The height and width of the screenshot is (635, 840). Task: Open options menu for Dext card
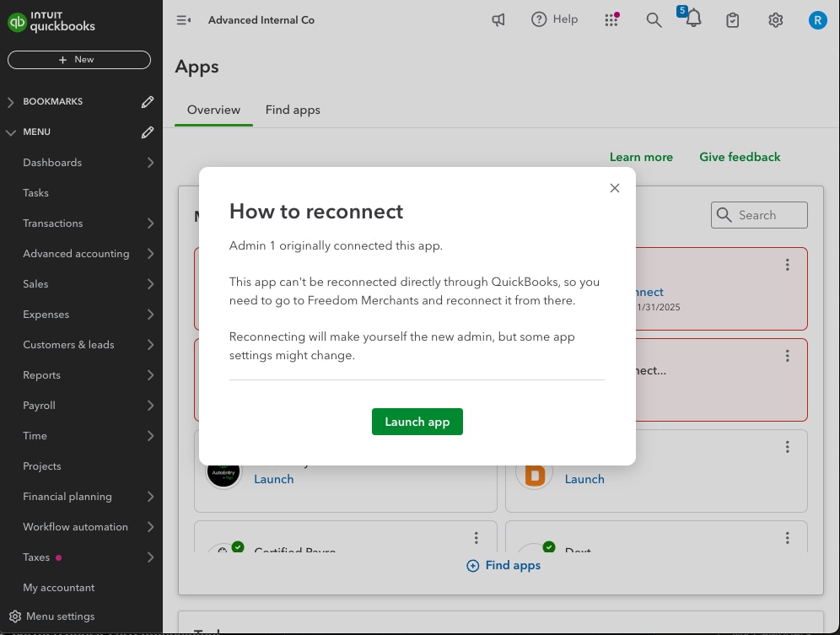(x=787, y=538)
